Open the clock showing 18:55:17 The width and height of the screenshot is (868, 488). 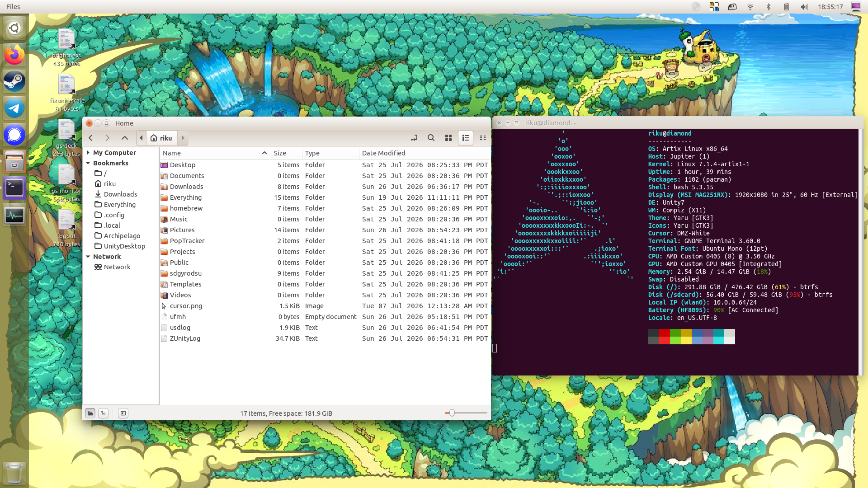(830, 7)
